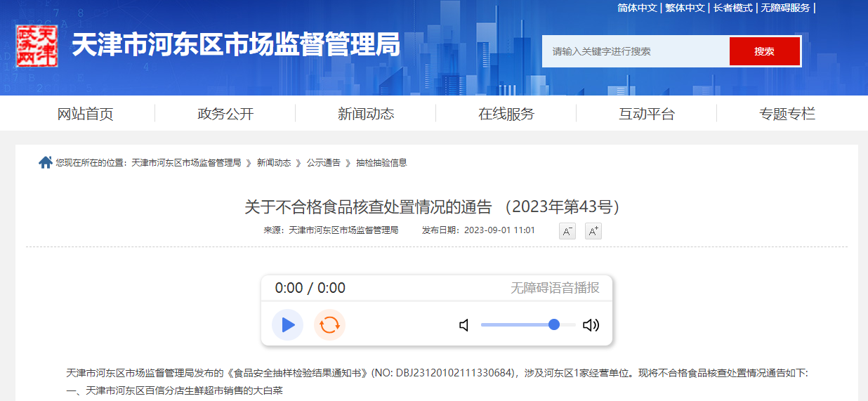868x401 pixels.
Task: Click the orange replay audio icon
Action: [x=329, y=324]
